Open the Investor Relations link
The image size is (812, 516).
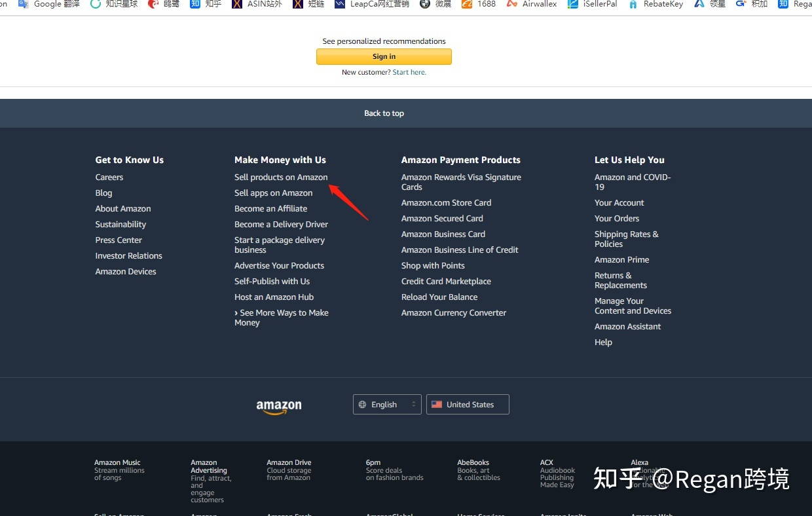(x=128, y=256)
